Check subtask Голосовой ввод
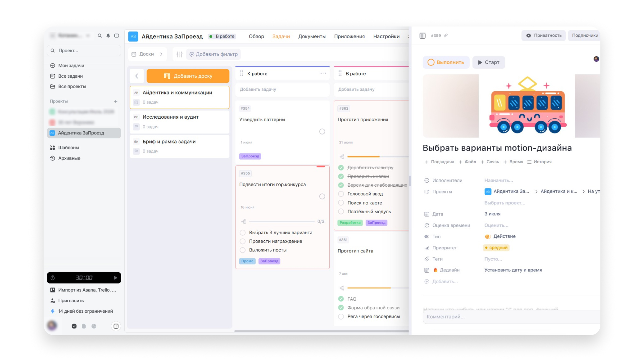 [341, 194]
